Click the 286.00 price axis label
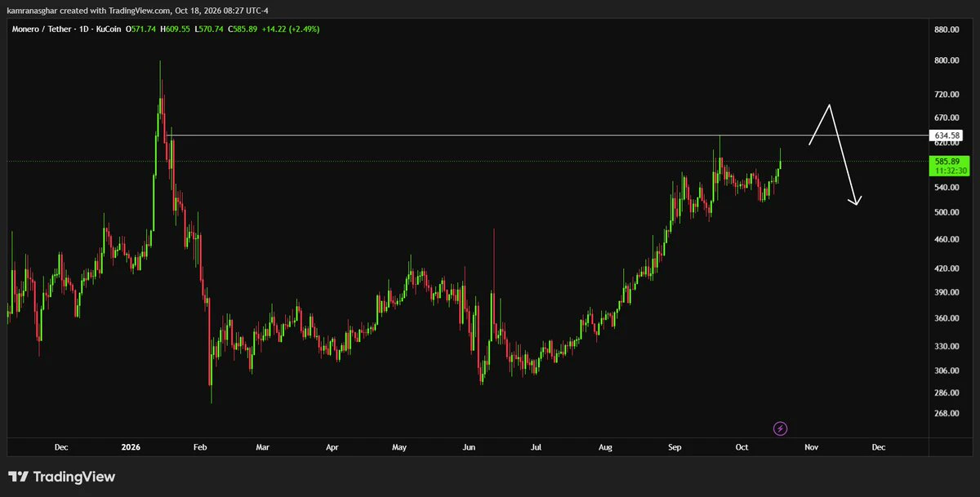The height and width of the screenshot is (497, 980). pyautogui.click(x=947, y=392)
